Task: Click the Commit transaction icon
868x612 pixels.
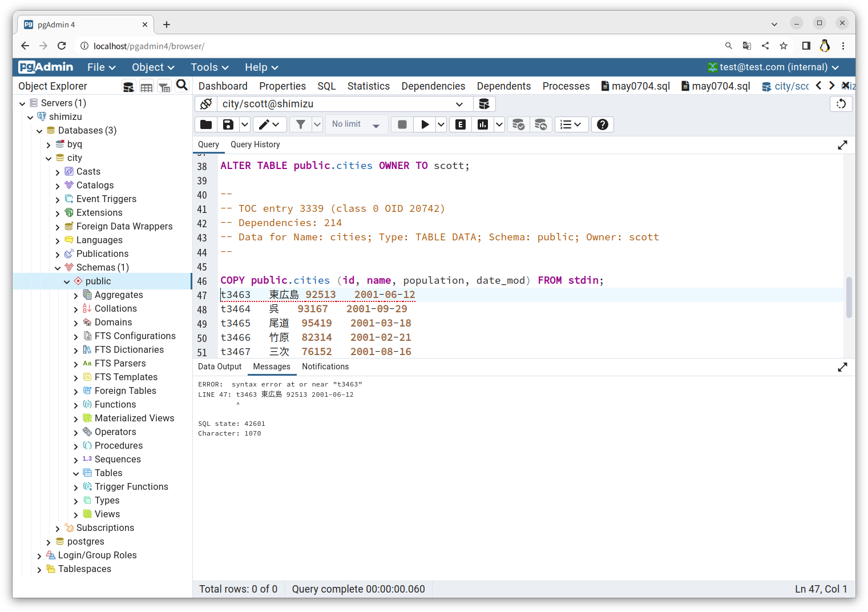Action: (518, 124)
